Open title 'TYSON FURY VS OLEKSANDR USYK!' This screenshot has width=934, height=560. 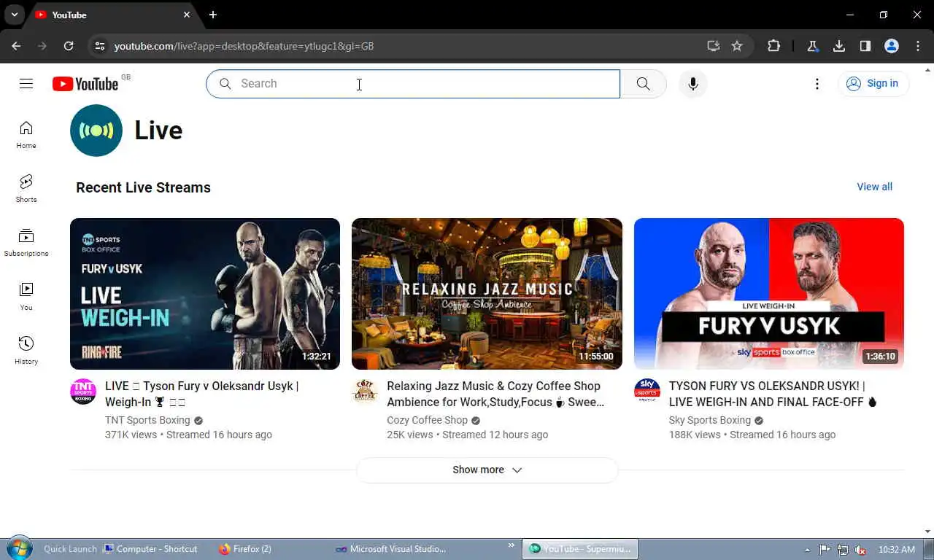tap(773, 394)
